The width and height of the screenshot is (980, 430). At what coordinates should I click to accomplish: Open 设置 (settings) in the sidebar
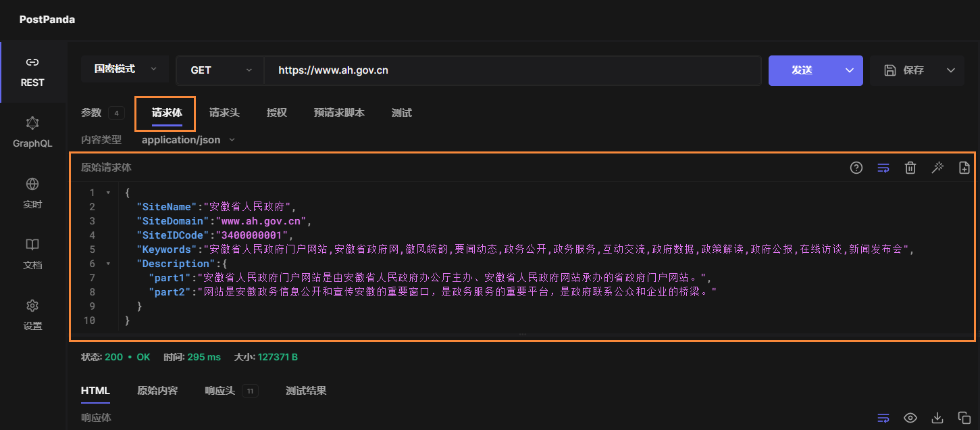[x=32, y=314]
